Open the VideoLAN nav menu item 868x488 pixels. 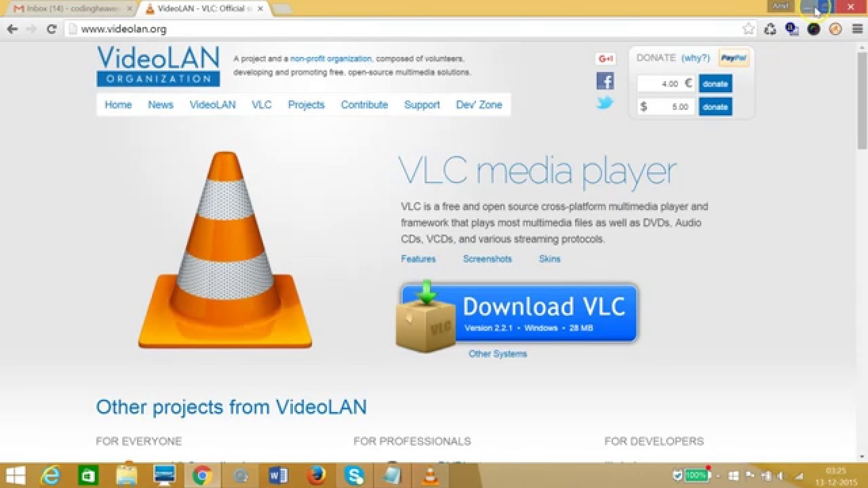point(213,104)
